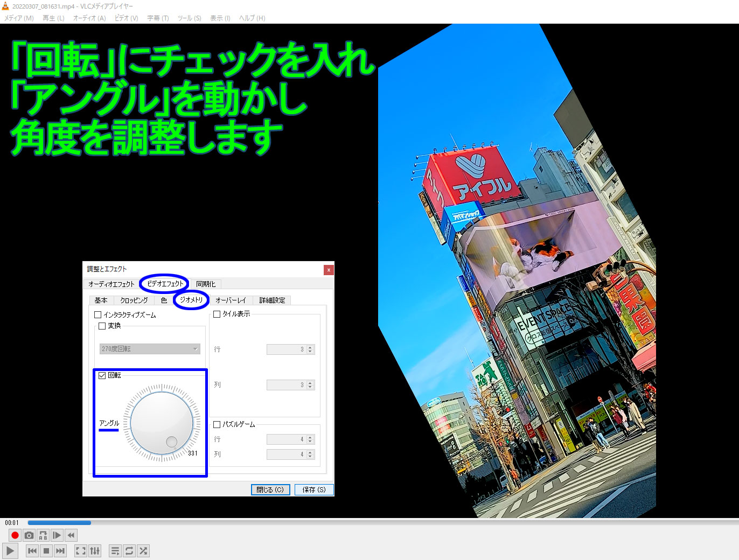The width and height of the screenshot is (739, 560).
Task: Click the playback seek bar
Action: click(x=382, y=522)
